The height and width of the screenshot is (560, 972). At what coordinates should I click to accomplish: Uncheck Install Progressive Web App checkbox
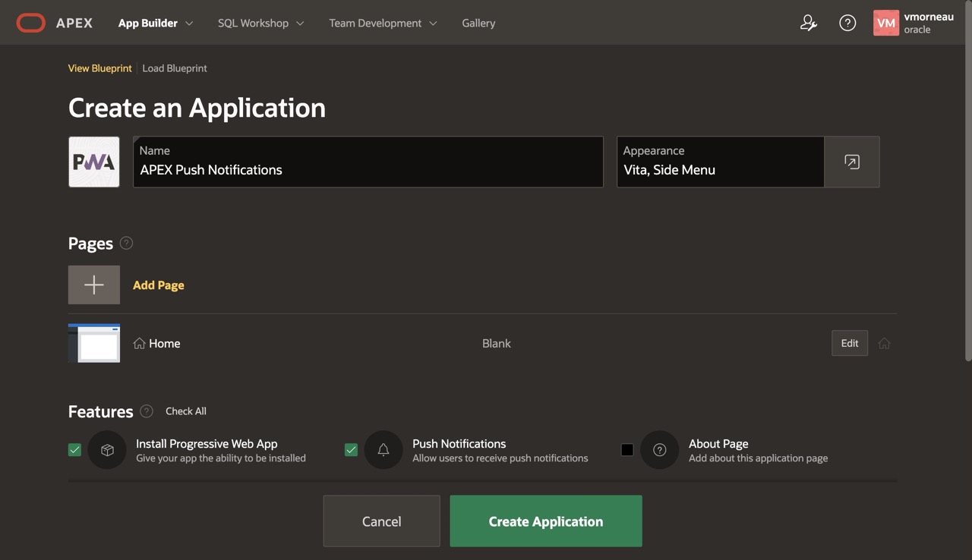(74, 450)
